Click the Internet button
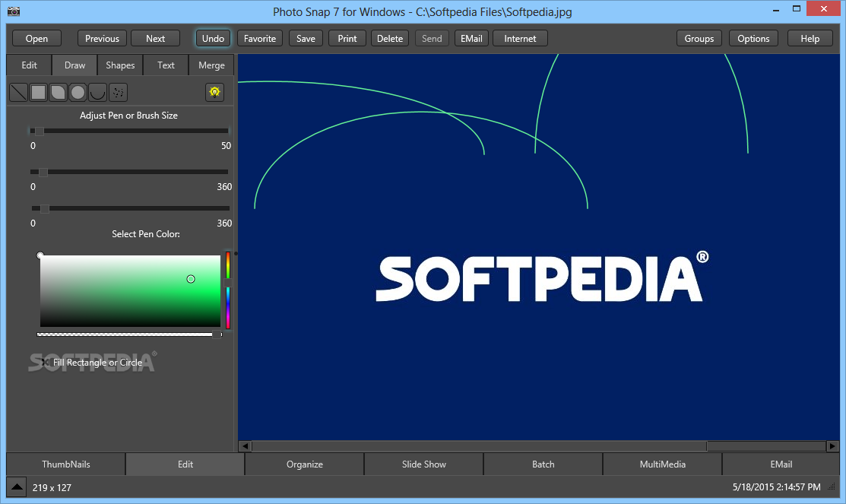This screenshot has height=504, width=846. tap(520, 38)
